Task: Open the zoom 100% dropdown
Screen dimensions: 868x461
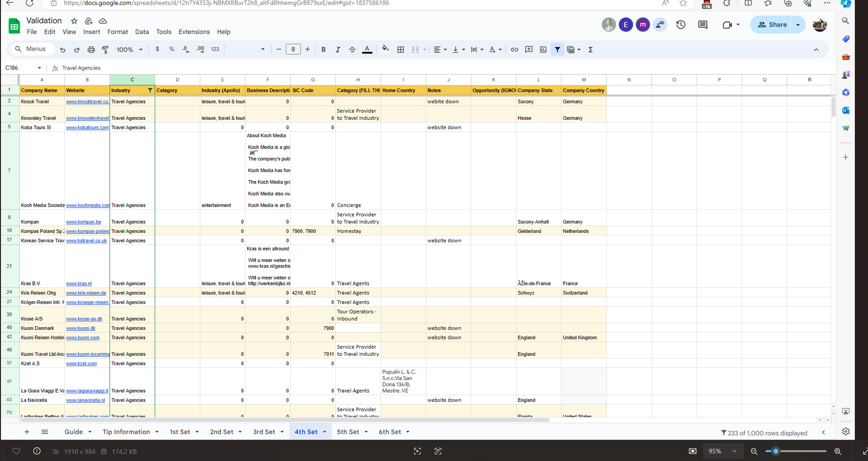Action: tap(130, 49)
